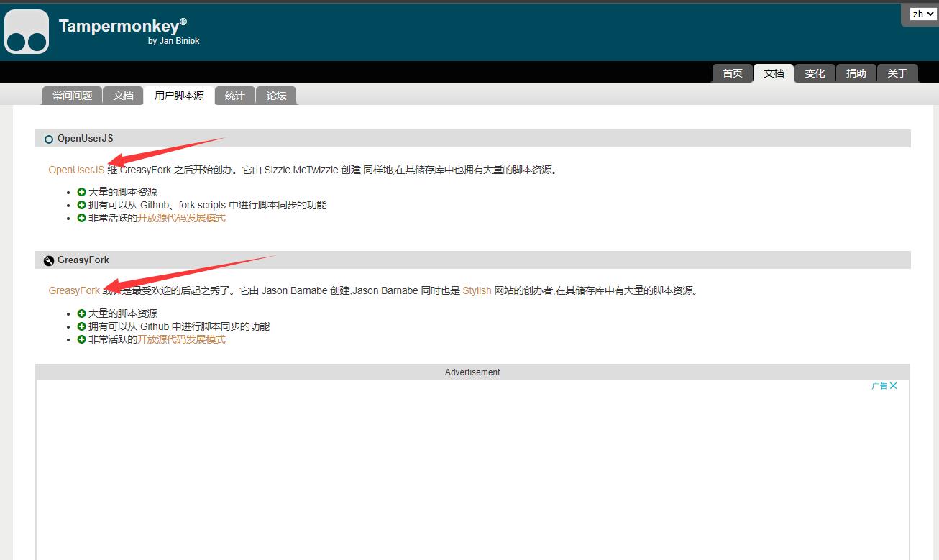Click the 'Jason Barnabe 创建' description text
939x560 pixels.
pos(306,290)
